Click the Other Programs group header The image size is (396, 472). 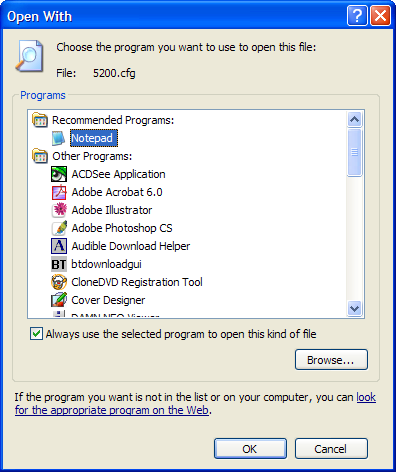[92, 156]
